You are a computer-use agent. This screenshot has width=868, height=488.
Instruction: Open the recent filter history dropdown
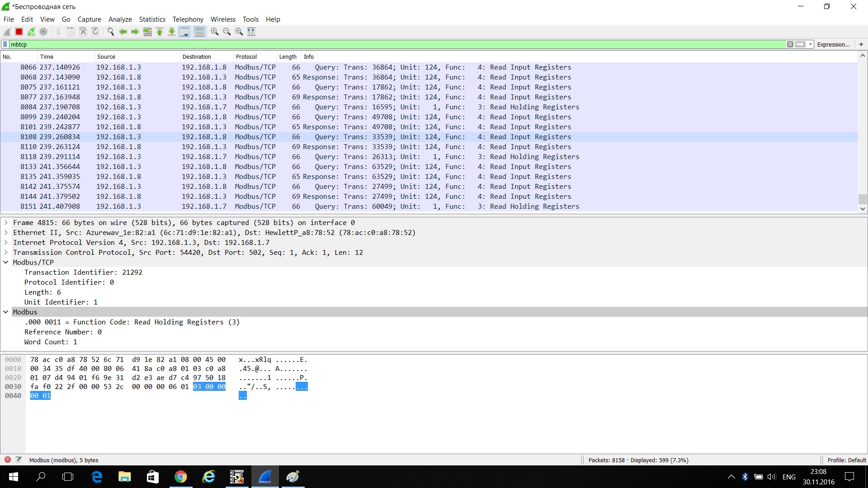click(x=811, y=44)
